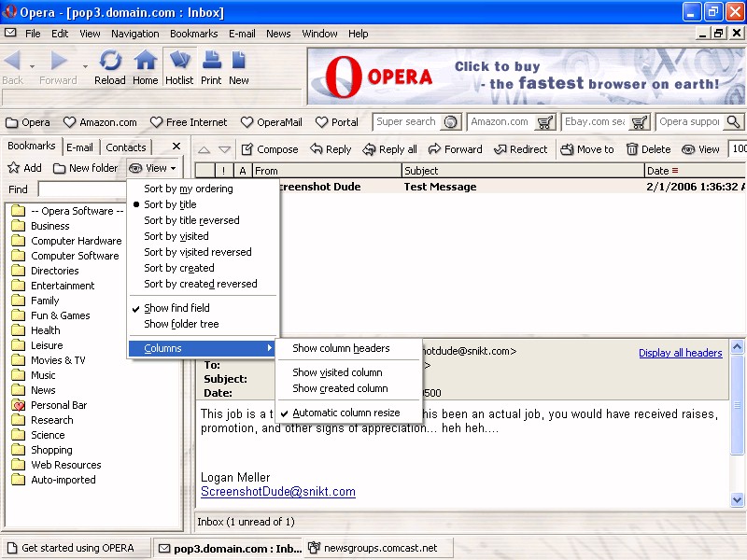This screenshot has width=747, height=560.
Task: Open the News menu
Action: (x=278, y=34)
